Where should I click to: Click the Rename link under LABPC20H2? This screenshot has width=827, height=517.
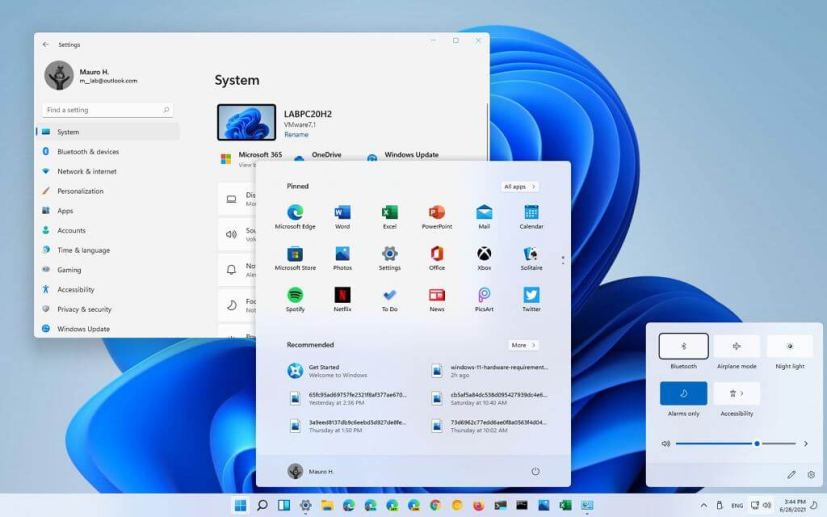(296, 135)
